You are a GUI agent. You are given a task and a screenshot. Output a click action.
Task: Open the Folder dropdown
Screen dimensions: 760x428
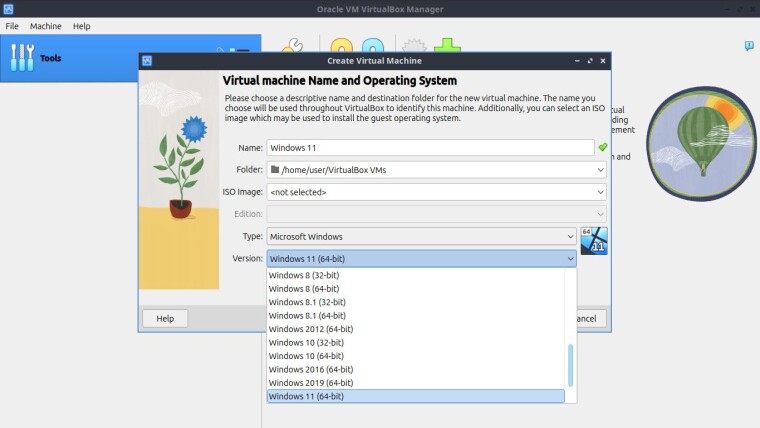coord(436,170)
